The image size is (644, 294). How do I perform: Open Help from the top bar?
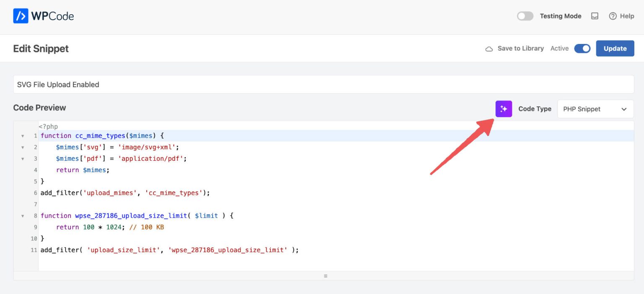click(x=626, y=16)
